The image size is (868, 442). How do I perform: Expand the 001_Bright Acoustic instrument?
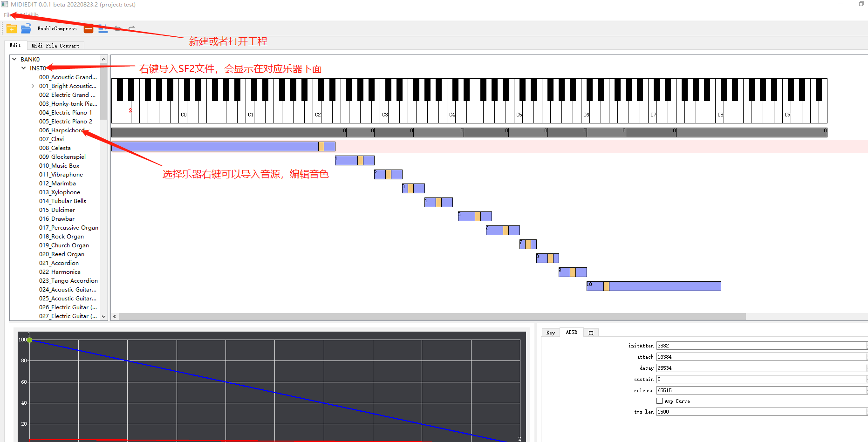(x=33, y=86)
